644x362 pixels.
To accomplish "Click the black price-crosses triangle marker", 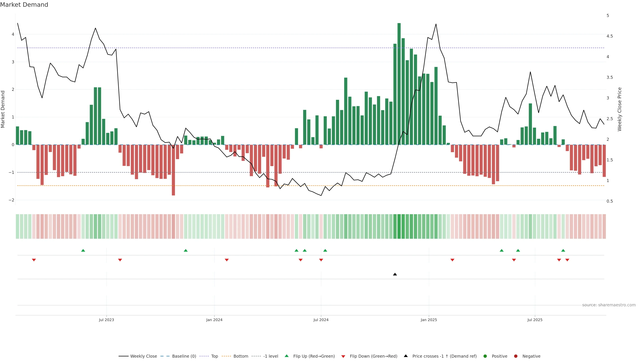I will [x=395, y=274].
